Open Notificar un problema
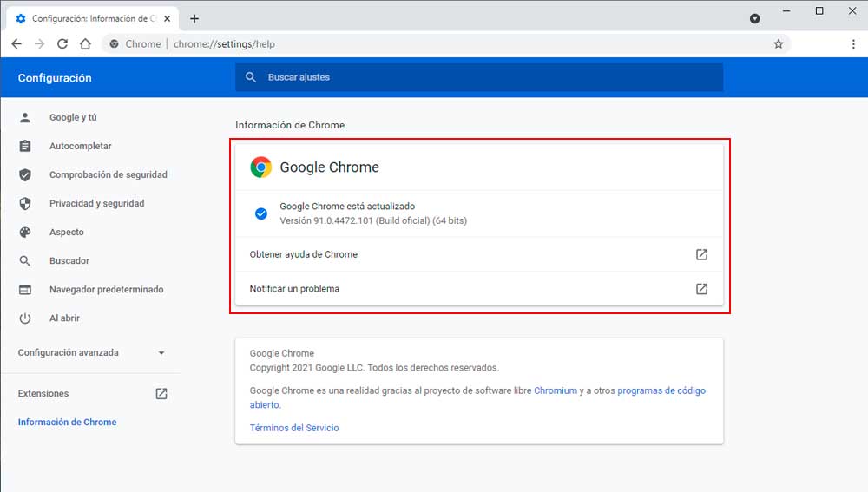Screen dimensions: 868x492 point(479,289)
